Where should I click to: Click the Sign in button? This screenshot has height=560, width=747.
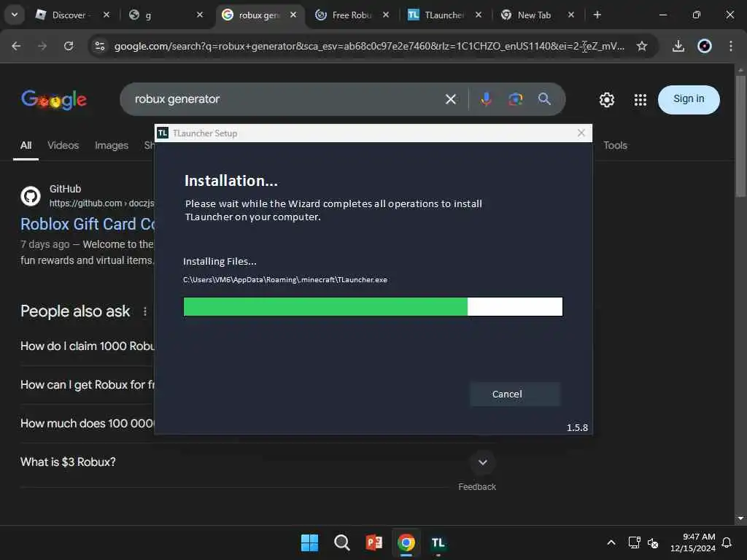pyautogui.click(x=689, y=99)
